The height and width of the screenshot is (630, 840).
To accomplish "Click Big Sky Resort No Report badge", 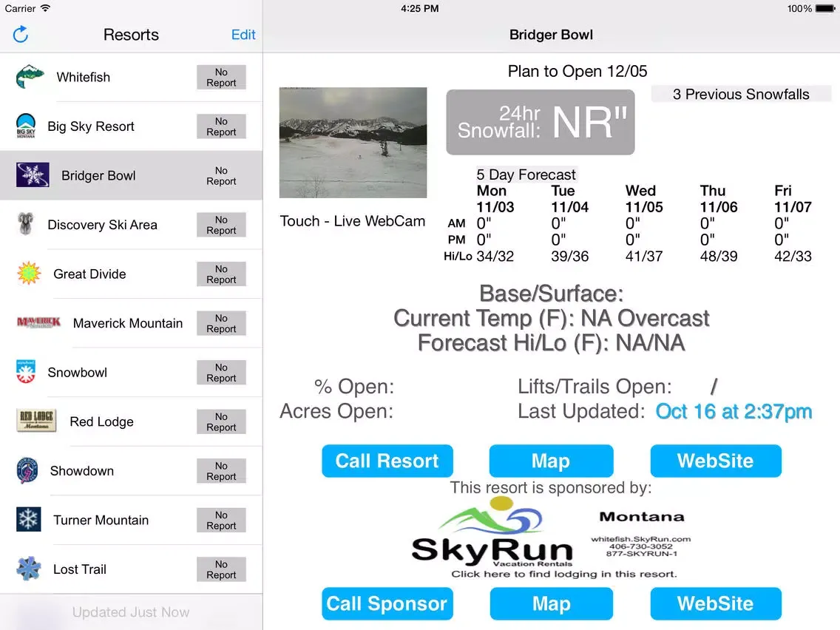I will point(221,126).
